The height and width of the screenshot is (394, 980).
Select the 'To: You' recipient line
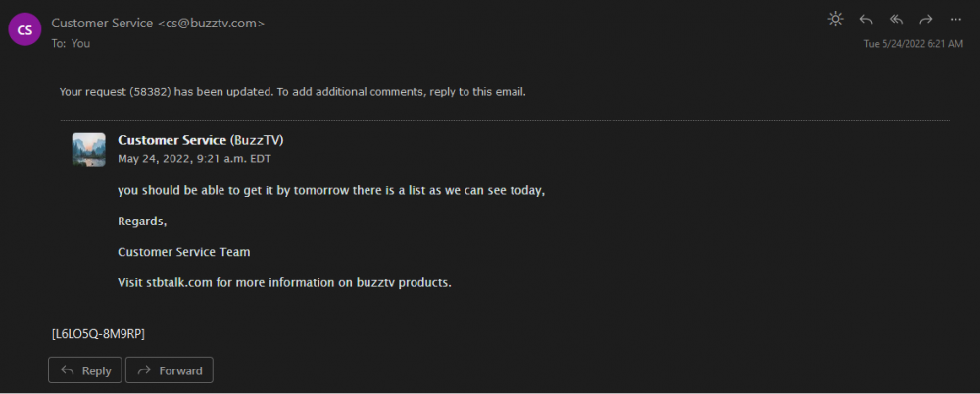tap(71, 43)
